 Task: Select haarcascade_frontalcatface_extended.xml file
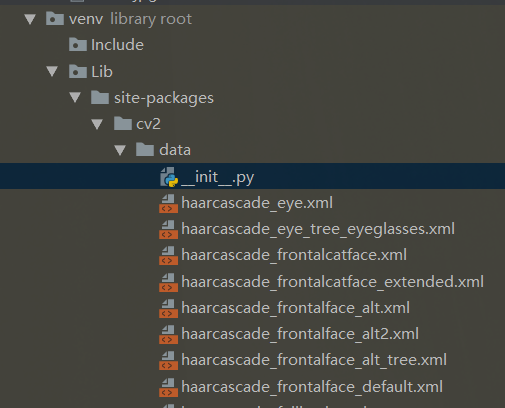point(332,282)
